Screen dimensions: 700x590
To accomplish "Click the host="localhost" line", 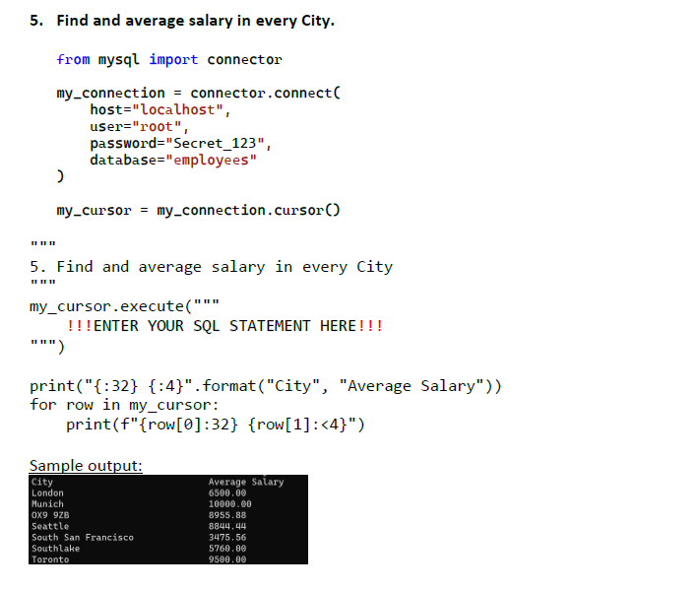I will tap(159, 110).
